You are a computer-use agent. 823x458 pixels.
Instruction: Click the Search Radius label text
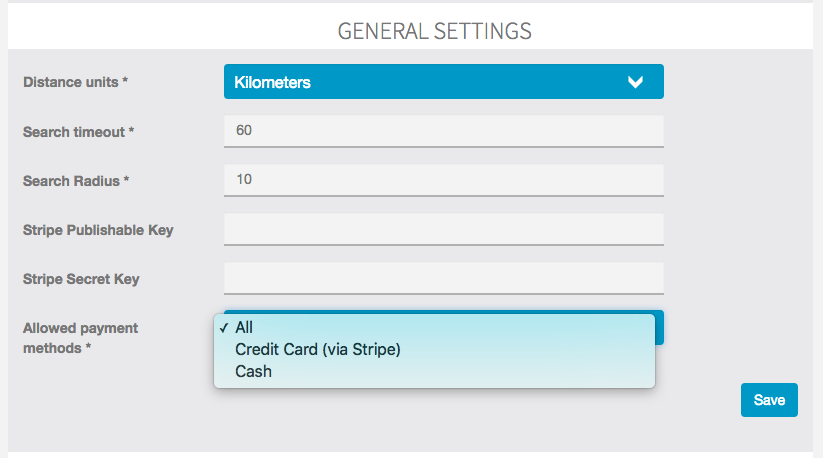point(76,181)
